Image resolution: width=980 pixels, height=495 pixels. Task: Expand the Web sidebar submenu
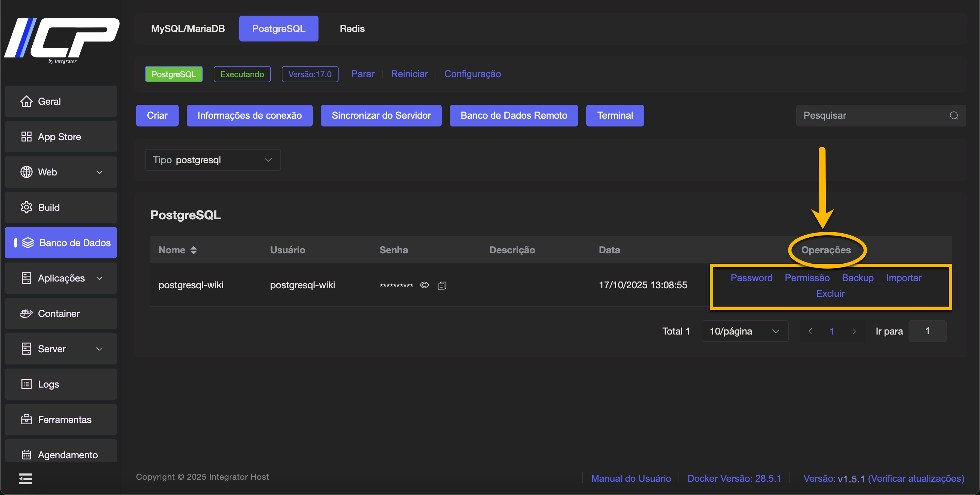point(99,172)
